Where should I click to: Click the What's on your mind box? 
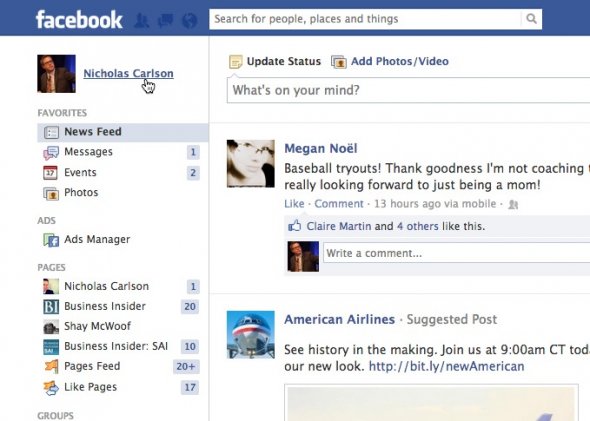click(408, 90)
